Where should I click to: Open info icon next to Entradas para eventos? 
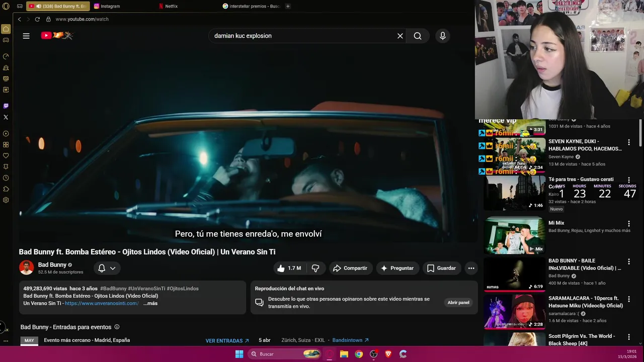pyautogui.click(x=117, y=327)
